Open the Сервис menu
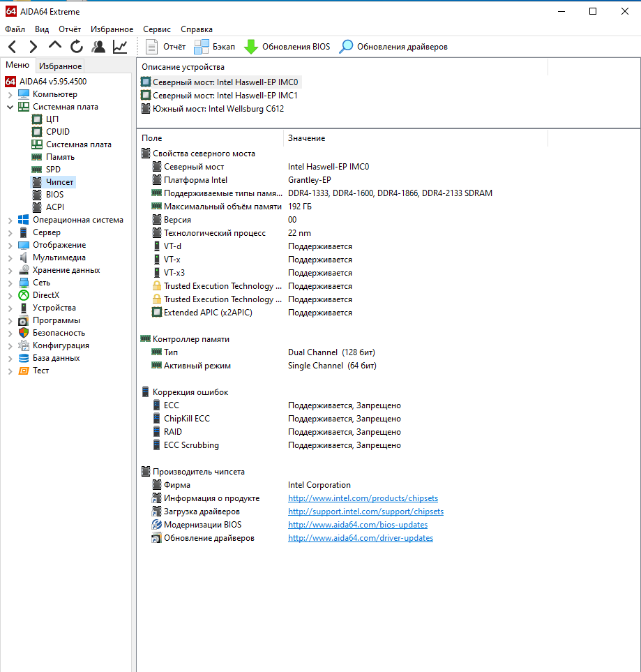This screenshot has height=672, width=641. click(157, 29)
